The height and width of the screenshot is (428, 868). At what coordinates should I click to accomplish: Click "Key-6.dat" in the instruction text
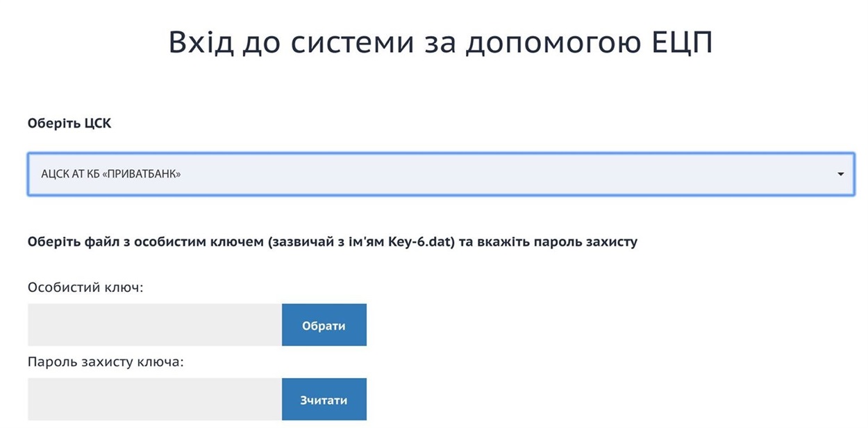tap(418, 242)
